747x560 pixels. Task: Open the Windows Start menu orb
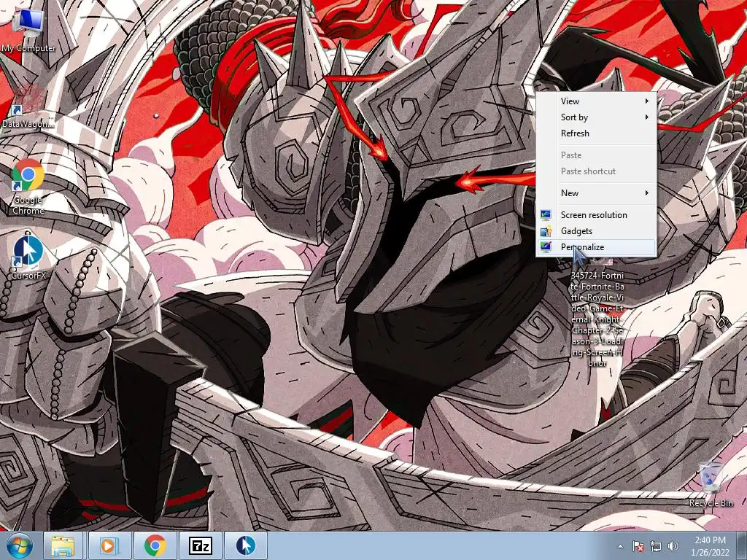pyautogui.click(x=20, y=545)
